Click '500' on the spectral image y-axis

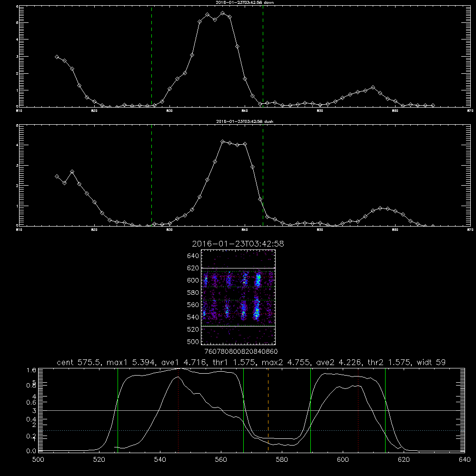coord(193,341)
